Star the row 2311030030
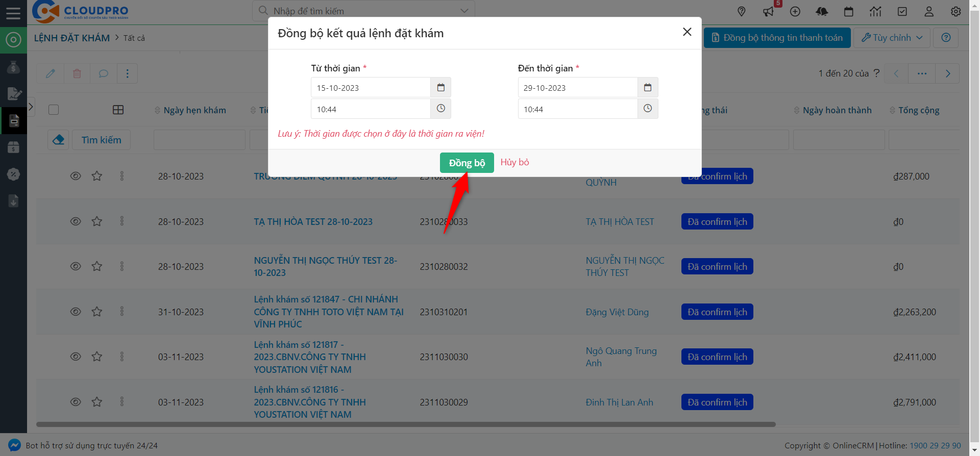This screenshot has height=456, width=980. (97, 357)
